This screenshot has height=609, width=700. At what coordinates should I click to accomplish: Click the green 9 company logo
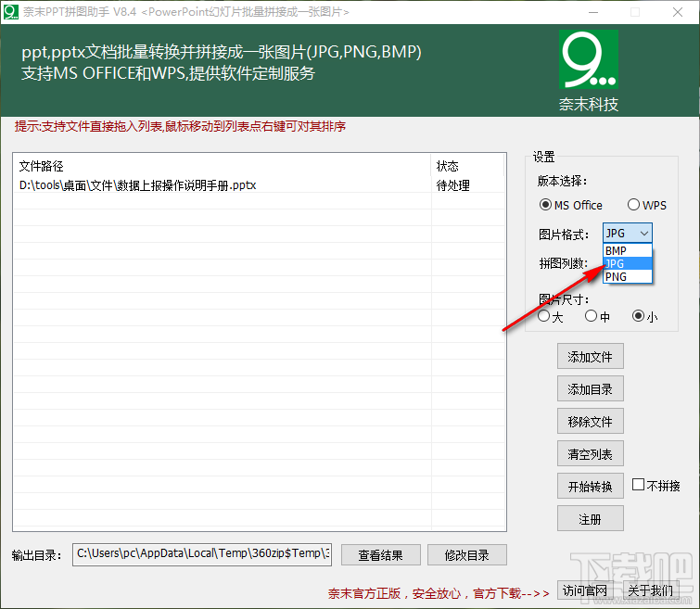[589, 59]
